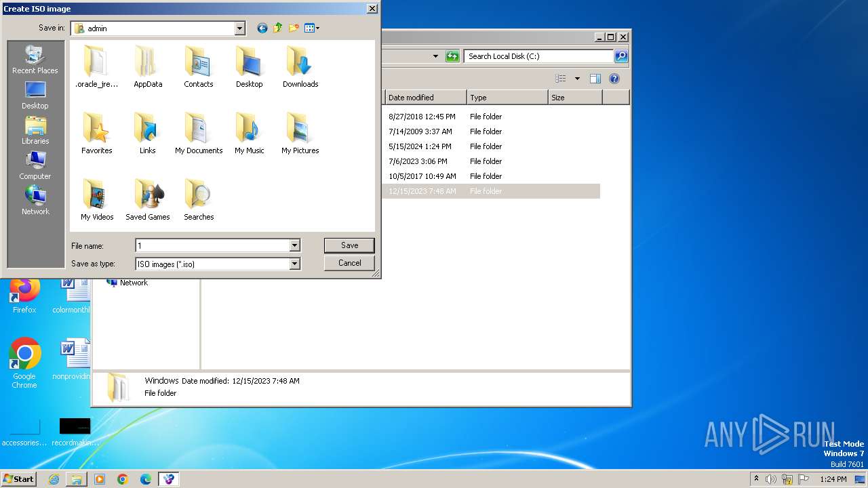Screen dimensions: 868x488
Task: Select row dated 12/15/2023 7:48 AM
Action: pos(492,191)
